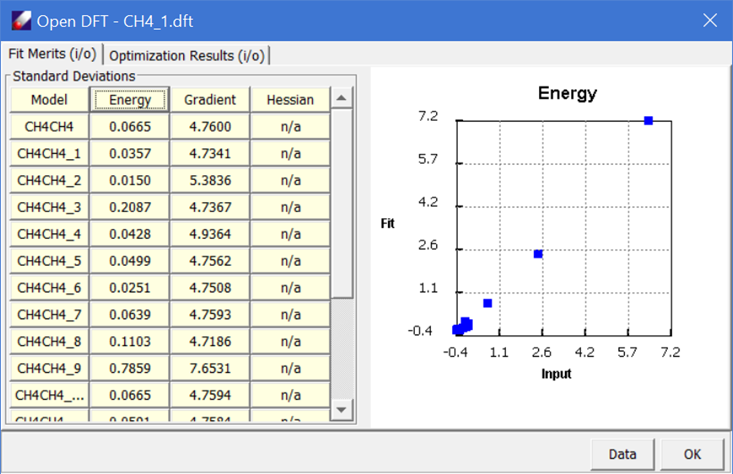Click energy value 0.1103
Image resolution: width=733 pixels, height=474 pixels.
click(x=129, y=342)
